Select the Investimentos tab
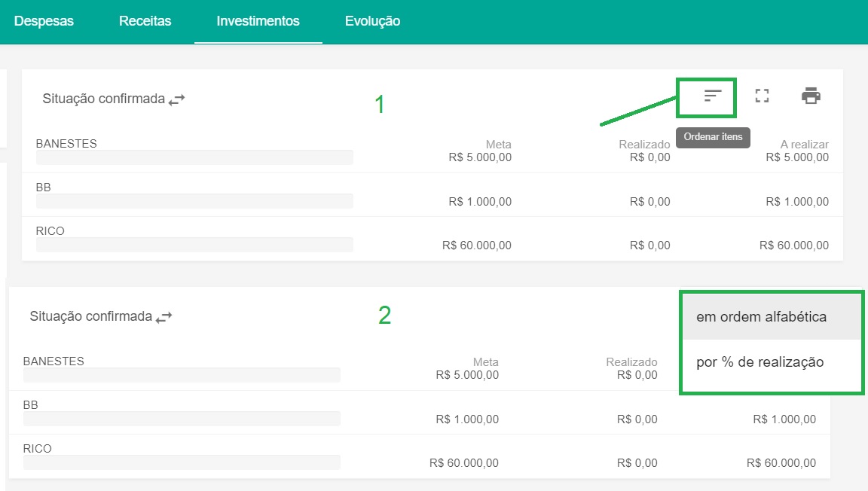This screenshot has height=491, width=868. [258, 21]
